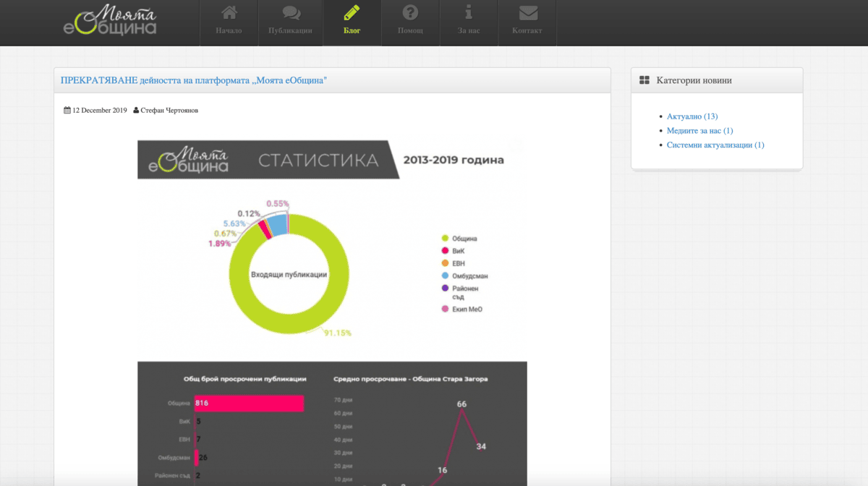Click the purple Районен съд legend dot
868x486 pixels.
[445, 289]
